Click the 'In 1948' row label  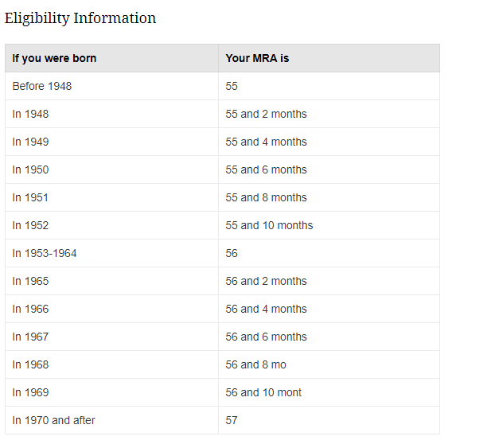(30, 114)
